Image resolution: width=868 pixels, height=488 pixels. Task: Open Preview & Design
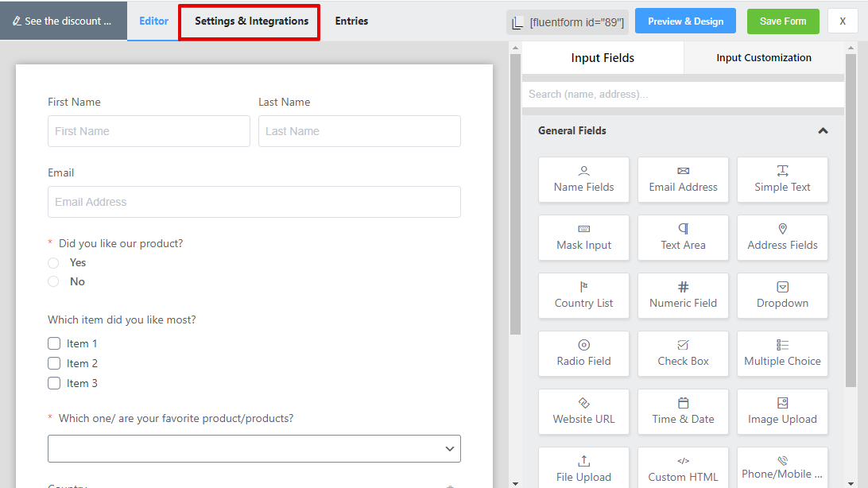pos(685,21)
